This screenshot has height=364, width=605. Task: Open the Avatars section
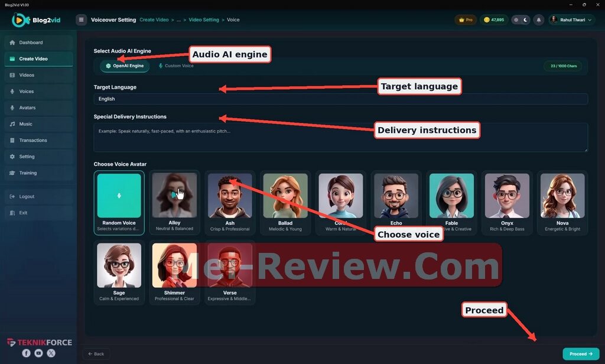pos(38,108)
